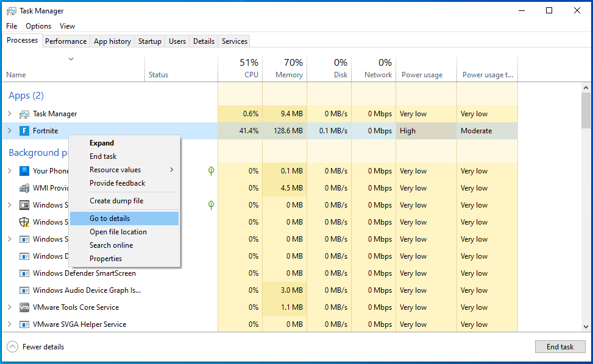Screen dimensions: 593x364
Task: Open the File menu
Action: coord(12,26)
